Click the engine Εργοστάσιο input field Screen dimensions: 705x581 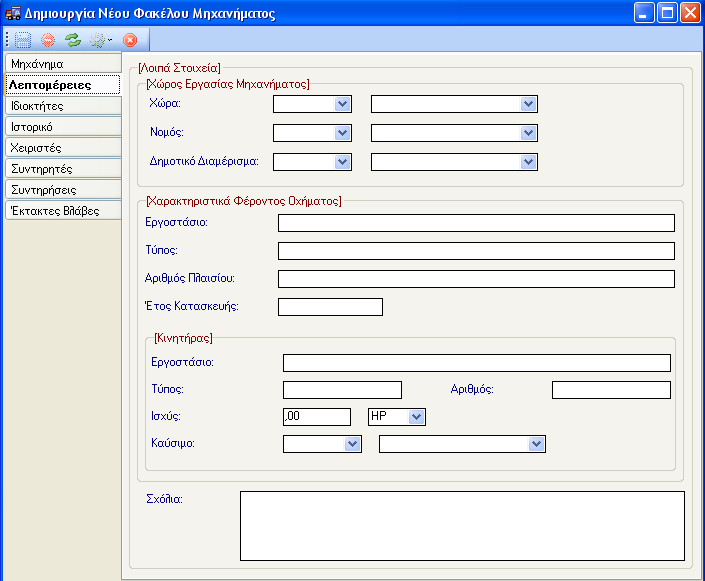[477, 363]
